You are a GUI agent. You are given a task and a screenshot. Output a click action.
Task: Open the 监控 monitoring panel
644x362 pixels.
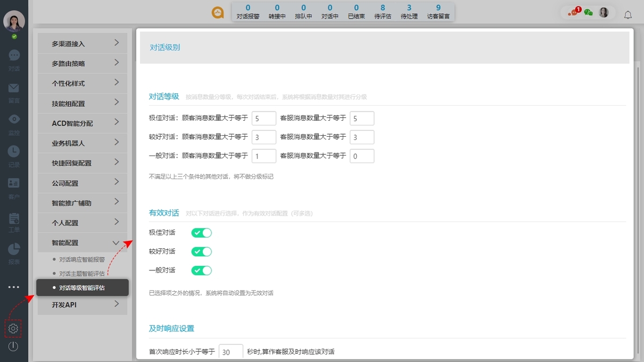[x=13, y=123]
